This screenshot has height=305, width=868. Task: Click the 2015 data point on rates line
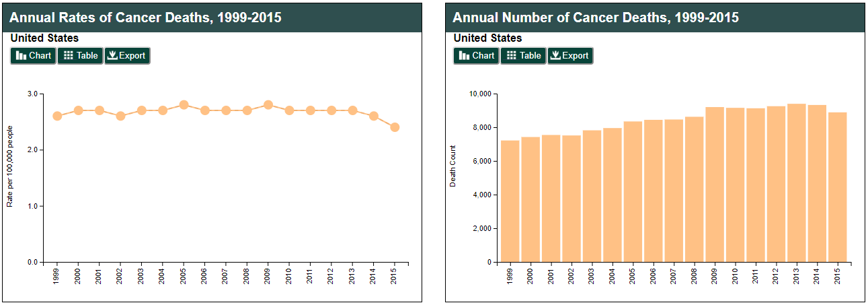(395, 127)
